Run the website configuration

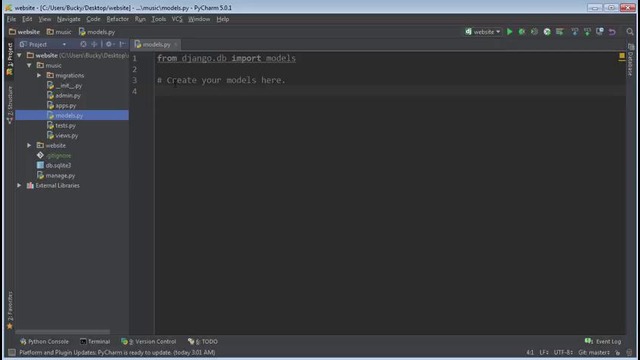point(509,31)
